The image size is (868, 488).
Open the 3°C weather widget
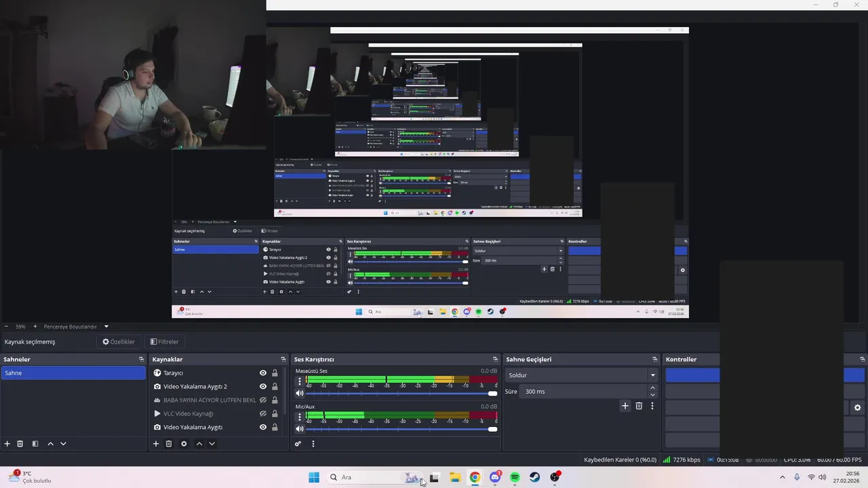pyautogui.click(x=30, y=477)
